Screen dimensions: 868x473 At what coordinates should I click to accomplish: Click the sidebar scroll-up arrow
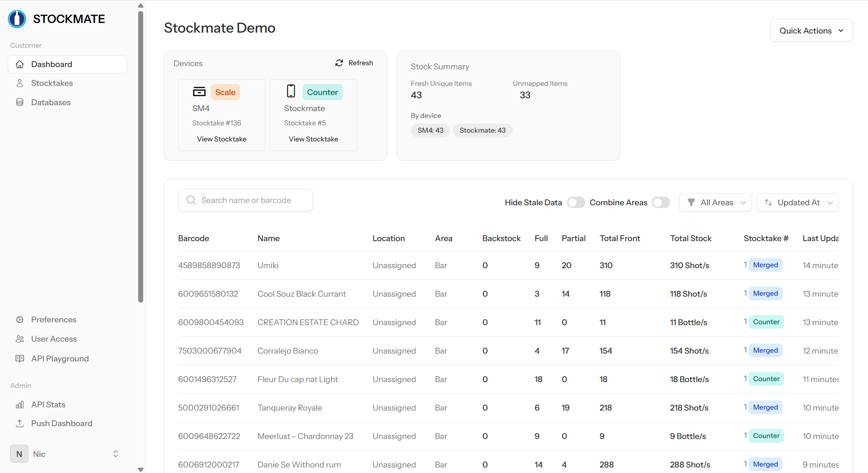pyautogui.click(x=140, y=6)
